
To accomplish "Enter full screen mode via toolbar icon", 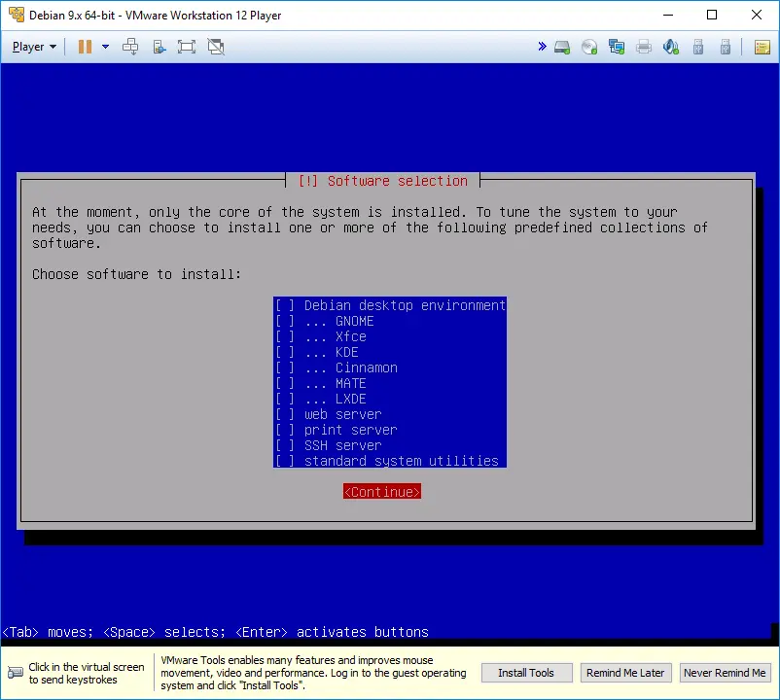I will click(x=187, y=47).
